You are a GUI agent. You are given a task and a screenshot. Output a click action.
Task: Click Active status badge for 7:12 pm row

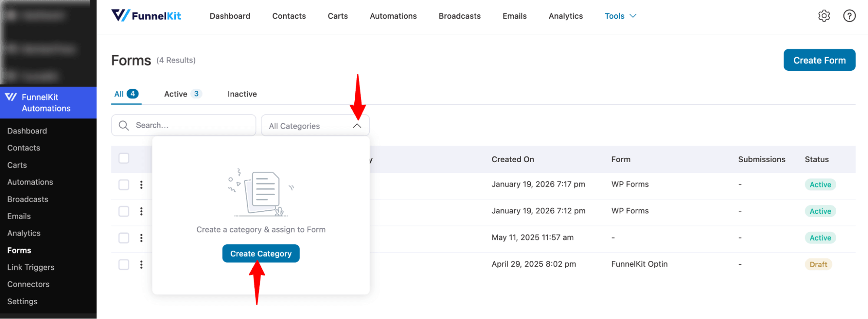820,211
